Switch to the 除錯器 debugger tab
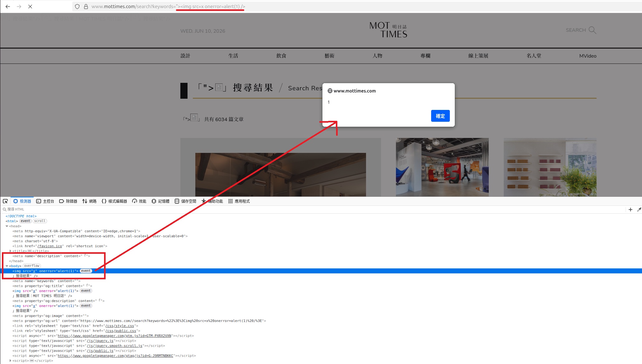This screenshot has width=642, height=364. click(x=68, y=201)
